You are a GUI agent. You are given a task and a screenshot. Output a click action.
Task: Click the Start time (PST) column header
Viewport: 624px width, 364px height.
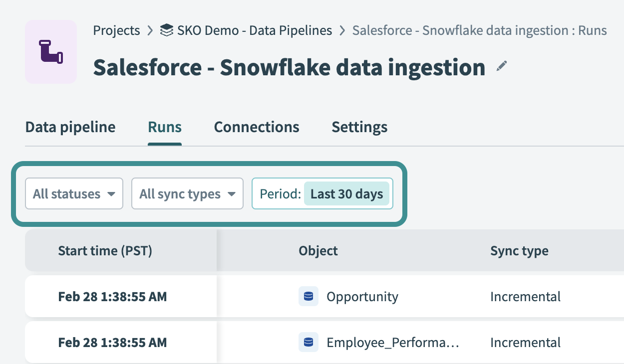click(105, 251)
